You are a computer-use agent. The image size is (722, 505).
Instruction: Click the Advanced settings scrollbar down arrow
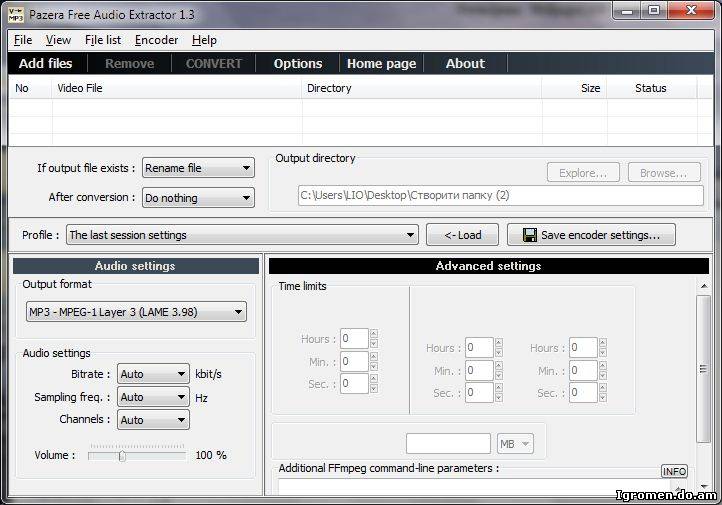[x=704, y=486]
